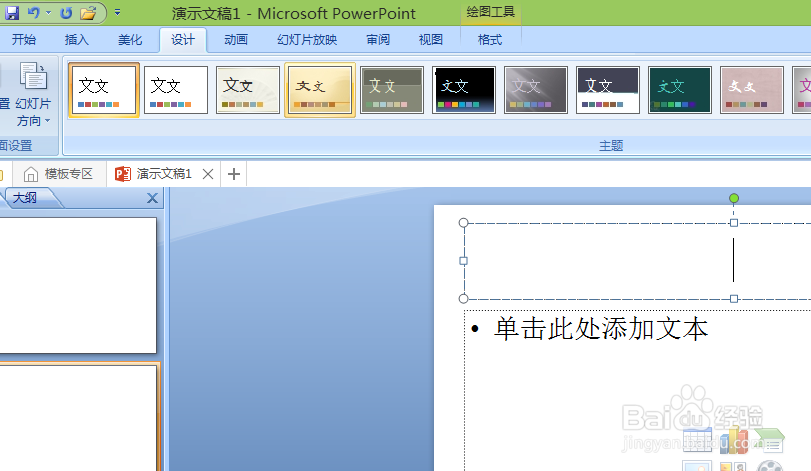Switch to the 审阅 ribbon tab
Viewport: 811px width, 471px height.
(x=378, y=40)
